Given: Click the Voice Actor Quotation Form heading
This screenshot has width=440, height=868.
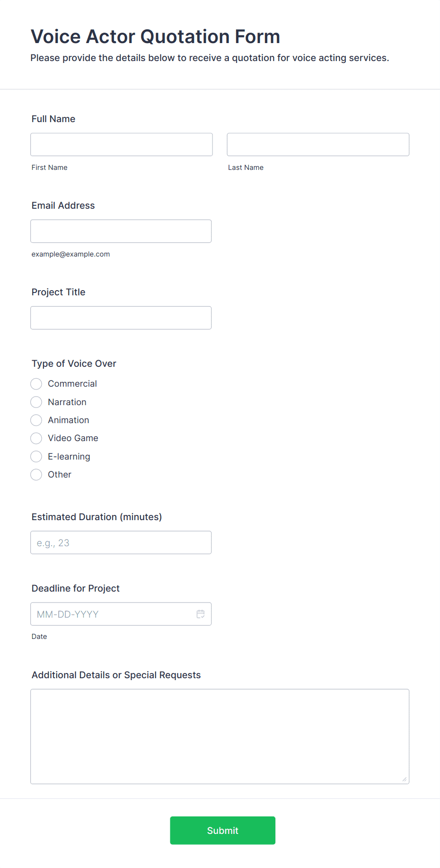Looking at the screenshot, I should click(156, 36).
